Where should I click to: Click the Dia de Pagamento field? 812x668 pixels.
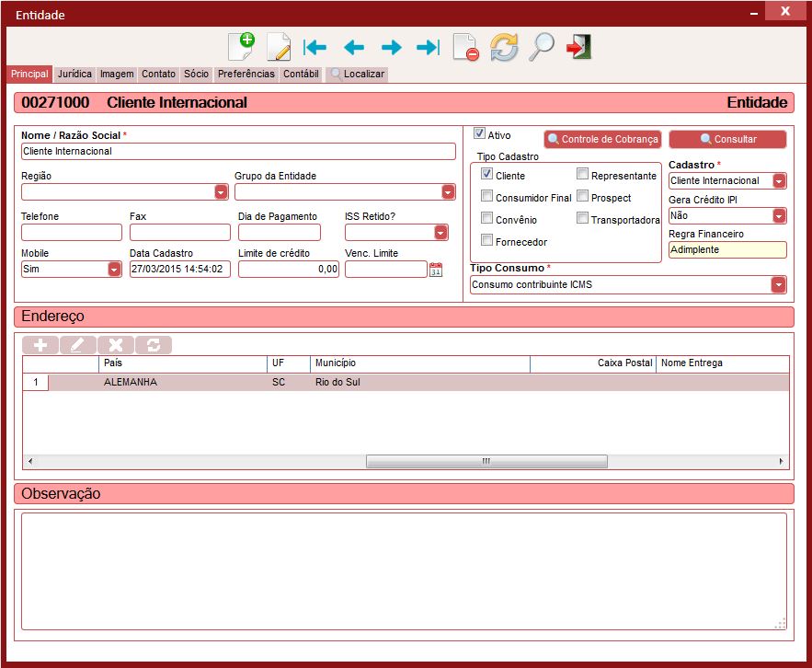coord(280,232)
